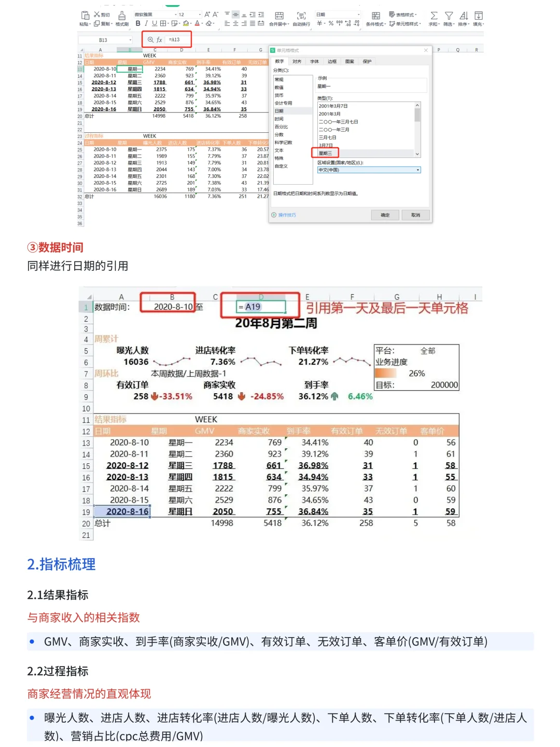The height and width of the screenshot is (747, 560).
Task: Apply percent style (%) format
Action: (x=331, y=23)
